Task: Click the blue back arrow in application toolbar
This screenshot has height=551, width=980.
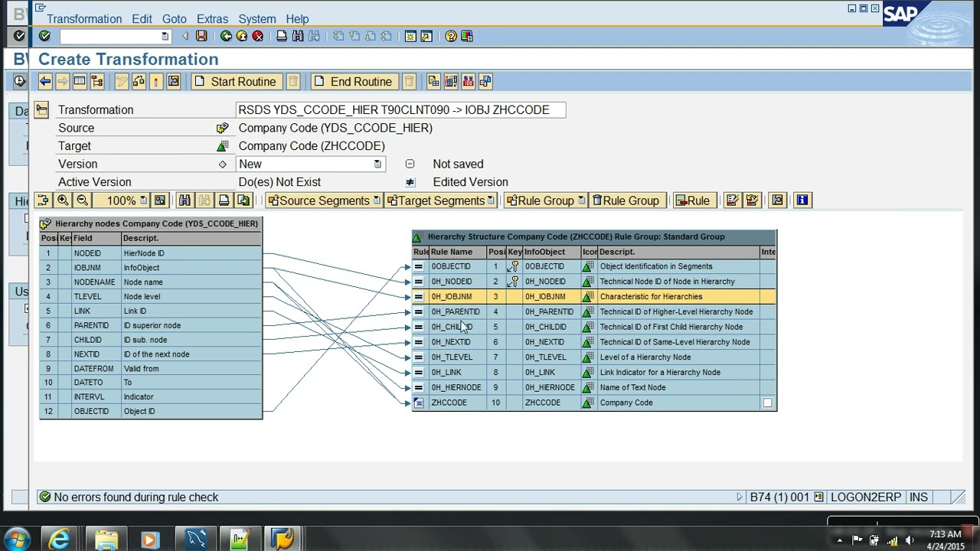Action: [x=45, y=81]
